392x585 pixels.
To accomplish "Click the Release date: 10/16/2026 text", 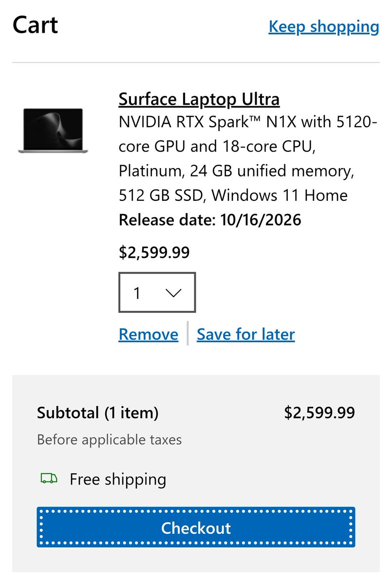I will tap(210, 220).
